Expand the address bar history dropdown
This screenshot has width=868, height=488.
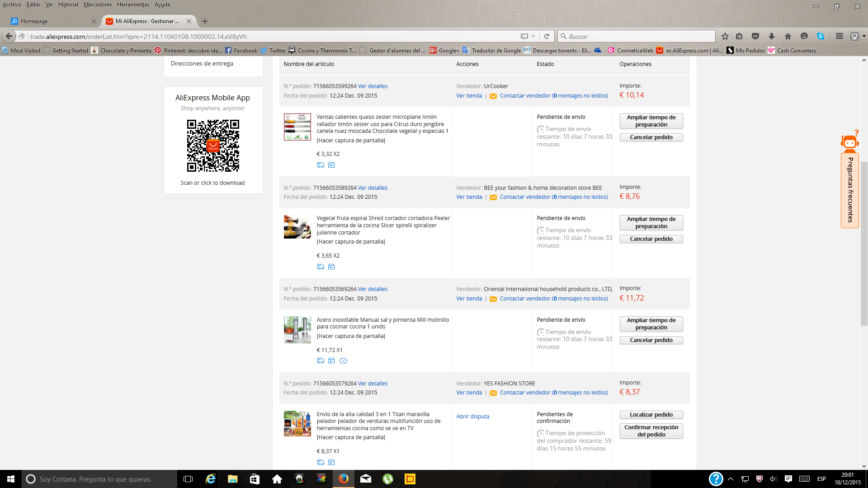point(533,36)
